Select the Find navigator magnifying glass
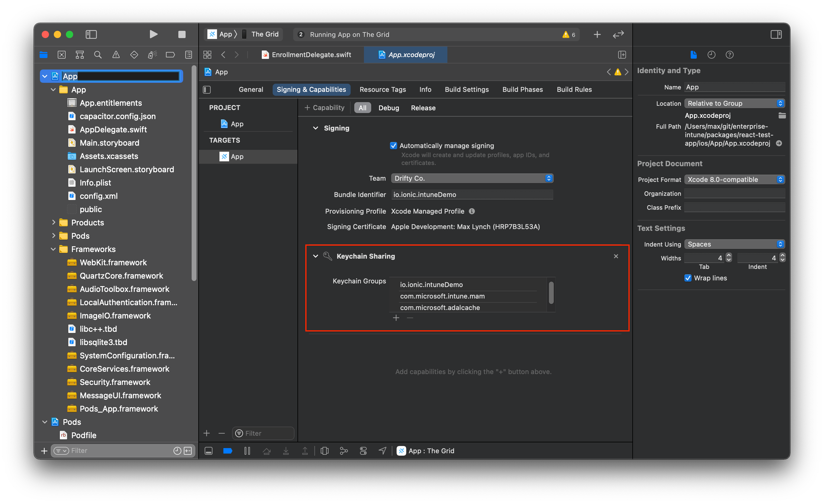The image size is (824, 504). pos(98,54)
